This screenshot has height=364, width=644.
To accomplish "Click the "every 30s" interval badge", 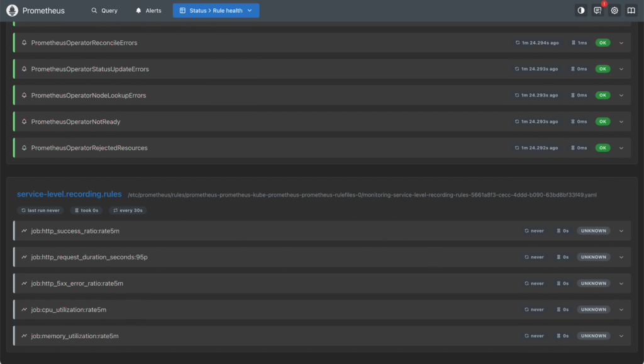I will tap(128, 210).
